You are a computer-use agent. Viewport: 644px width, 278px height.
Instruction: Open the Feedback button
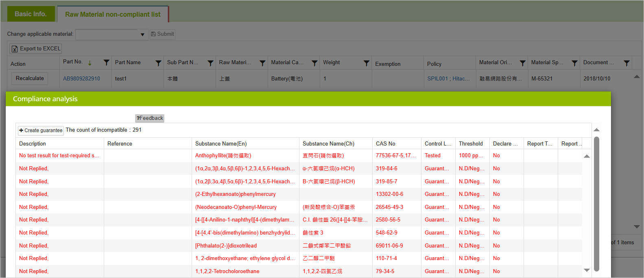click(150, 118)
